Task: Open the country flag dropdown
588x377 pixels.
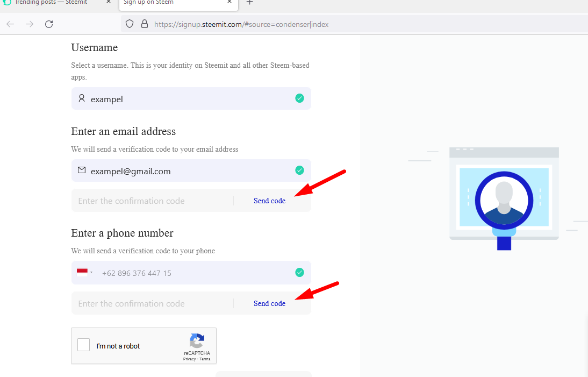Action: pyautogui.click(x=85, y=273)
